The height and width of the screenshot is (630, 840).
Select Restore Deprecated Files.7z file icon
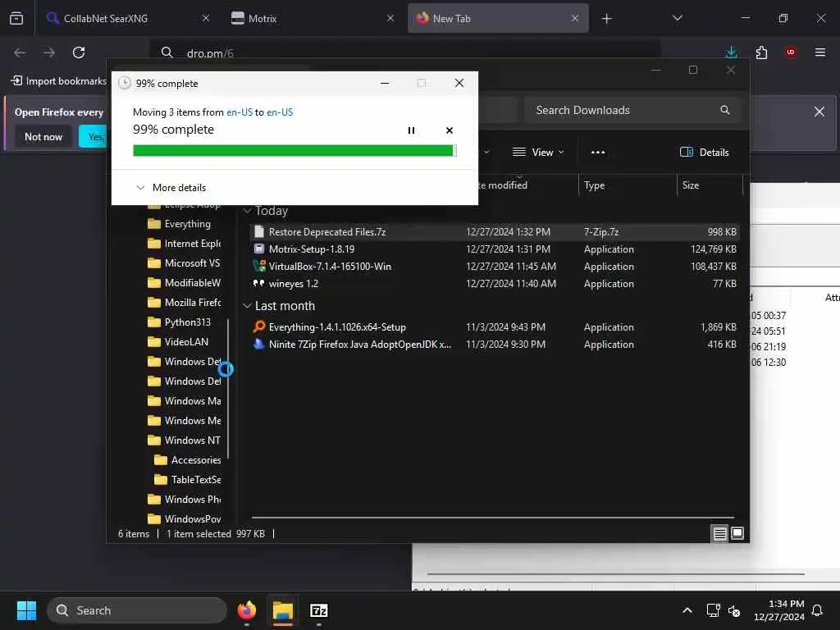[259, 231]
